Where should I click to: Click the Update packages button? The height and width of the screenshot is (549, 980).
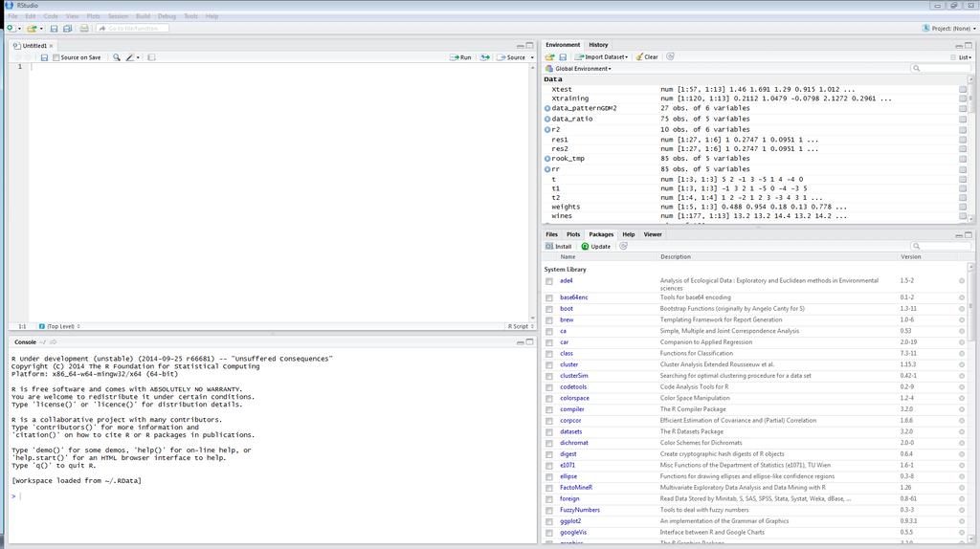click(595, 246)
